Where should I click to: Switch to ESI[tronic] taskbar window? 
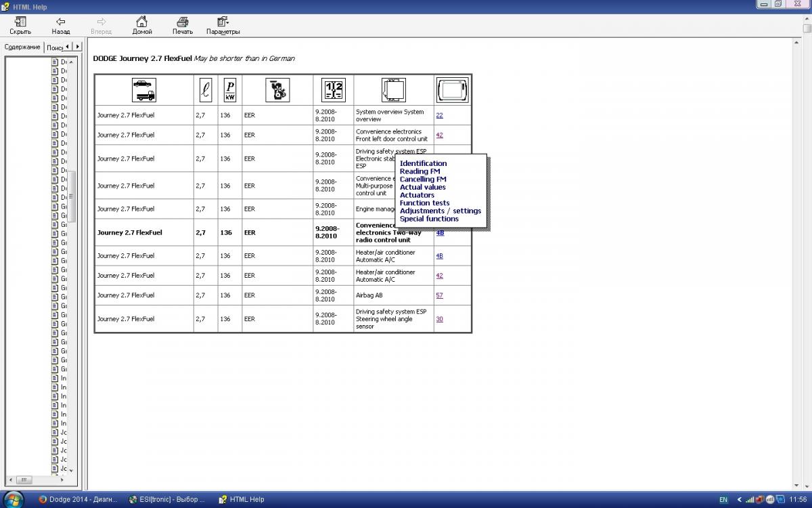tap(166, 499)
